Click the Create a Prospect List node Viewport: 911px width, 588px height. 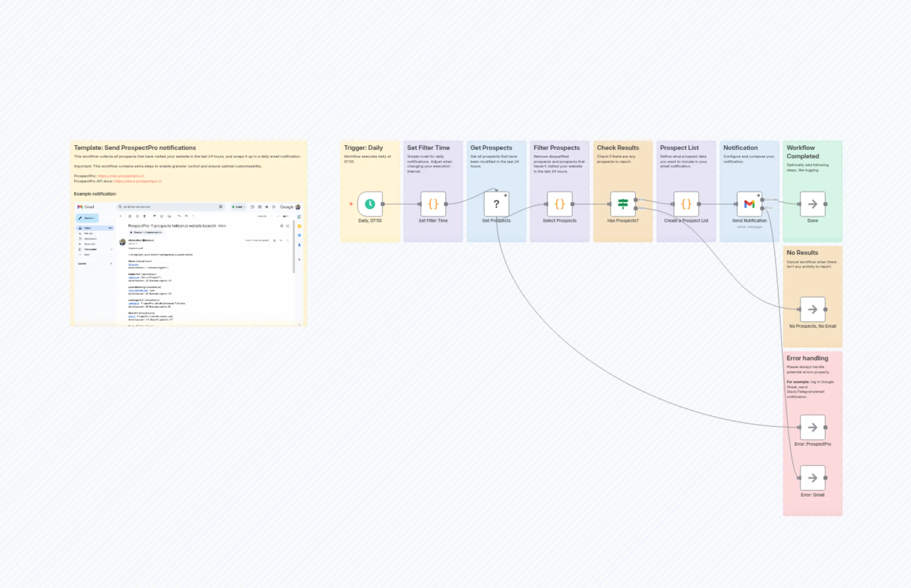click(686, 204)
